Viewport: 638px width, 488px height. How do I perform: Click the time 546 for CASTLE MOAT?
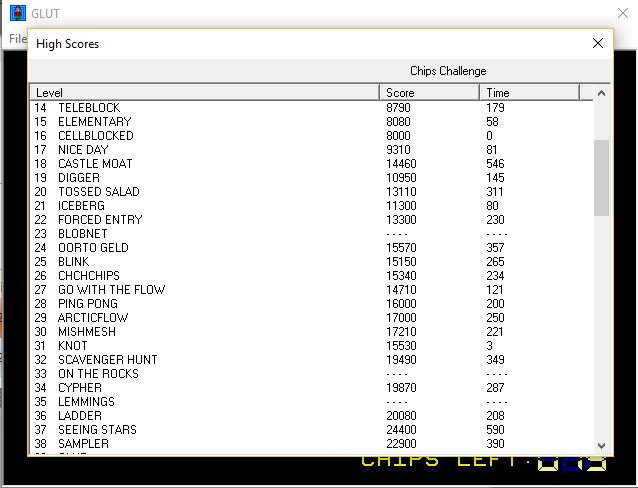click(495, 164)
